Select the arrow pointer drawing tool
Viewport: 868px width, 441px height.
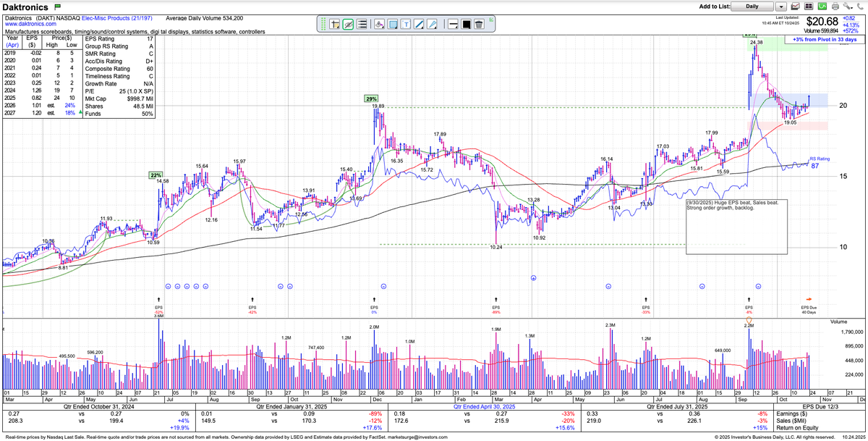tap(433, 24)
